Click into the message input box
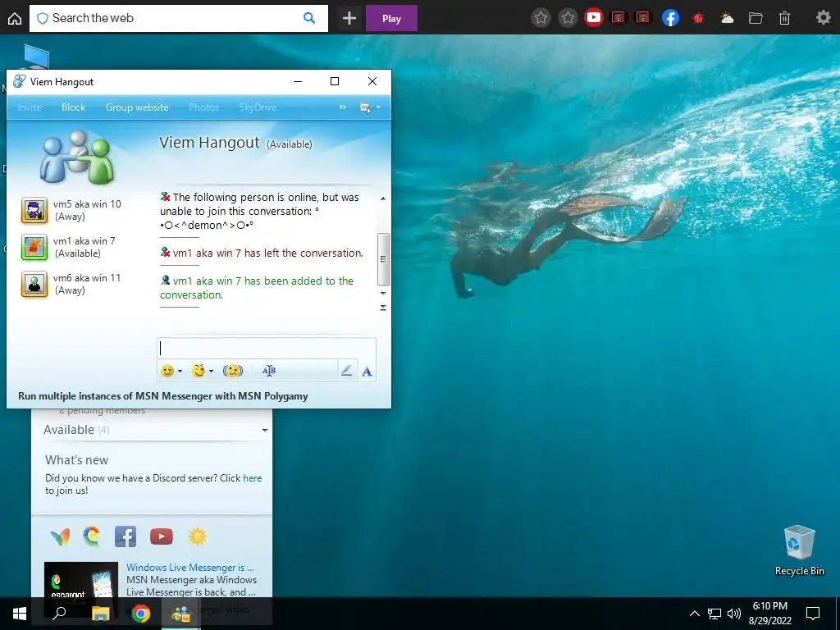 (x=267, y=348)
